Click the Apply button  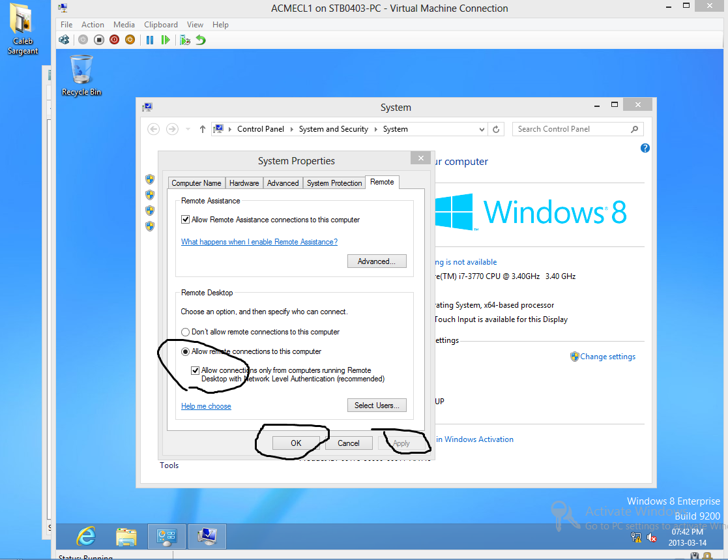coord(401,443)
